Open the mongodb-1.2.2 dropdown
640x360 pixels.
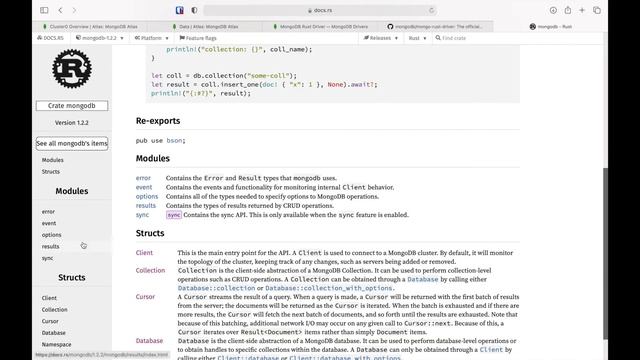coord(100,38)
